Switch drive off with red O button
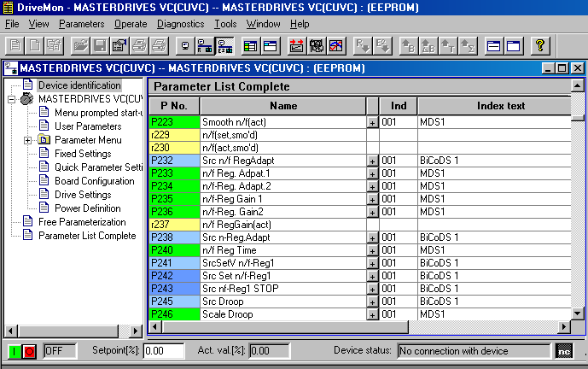 pyautogui.click(x=29, y=352)
